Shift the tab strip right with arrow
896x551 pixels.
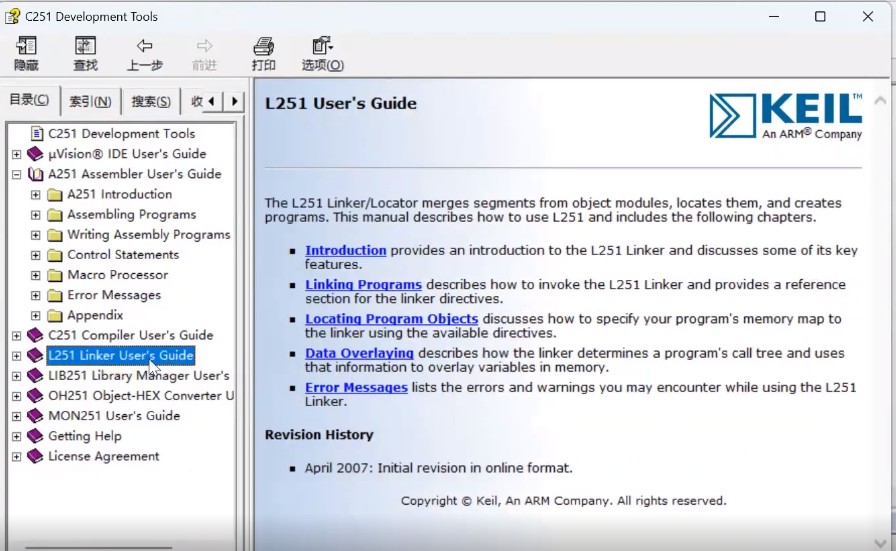pos(234,101)
